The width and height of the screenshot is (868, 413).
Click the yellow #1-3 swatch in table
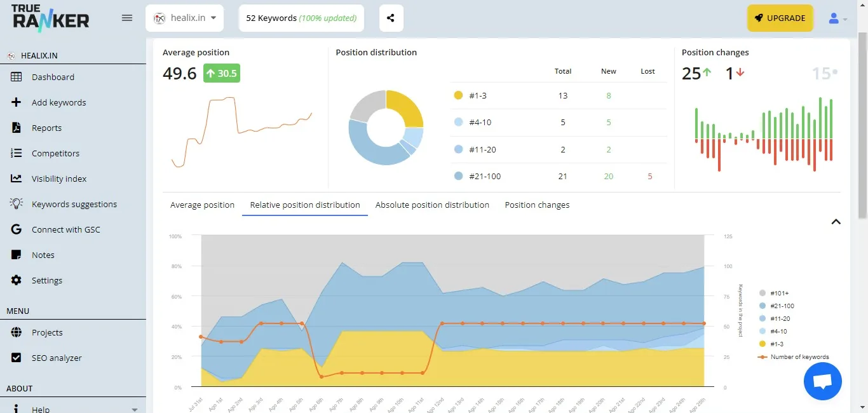(459, 95)
